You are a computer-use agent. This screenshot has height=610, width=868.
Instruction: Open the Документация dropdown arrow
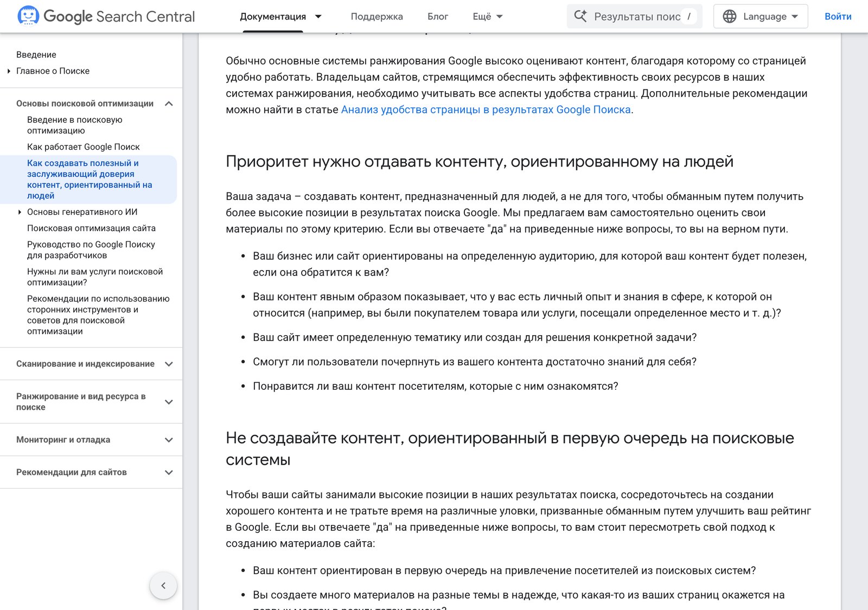pyautogui.click(x=318, y=16)
